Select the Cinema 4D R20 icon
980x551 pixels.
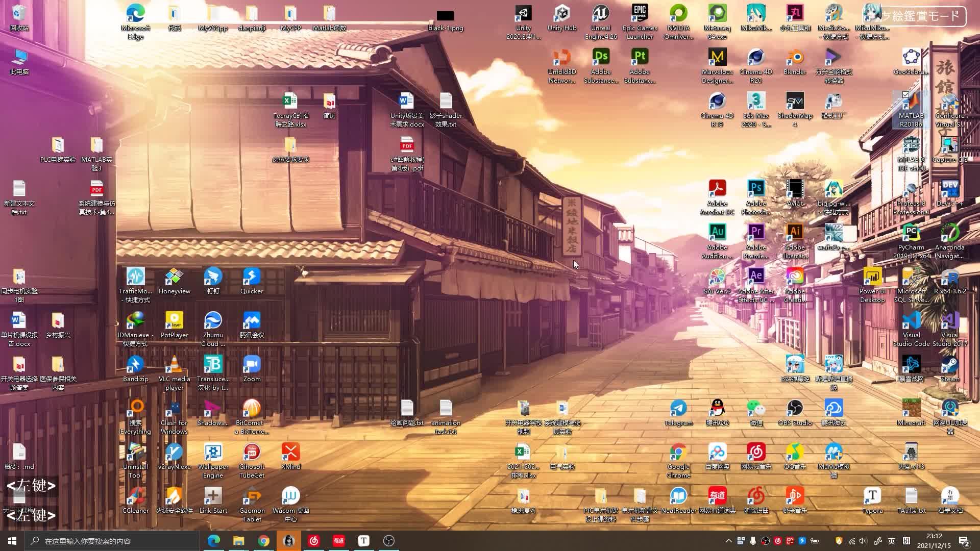pyautogui.click(x=756, y=66)
